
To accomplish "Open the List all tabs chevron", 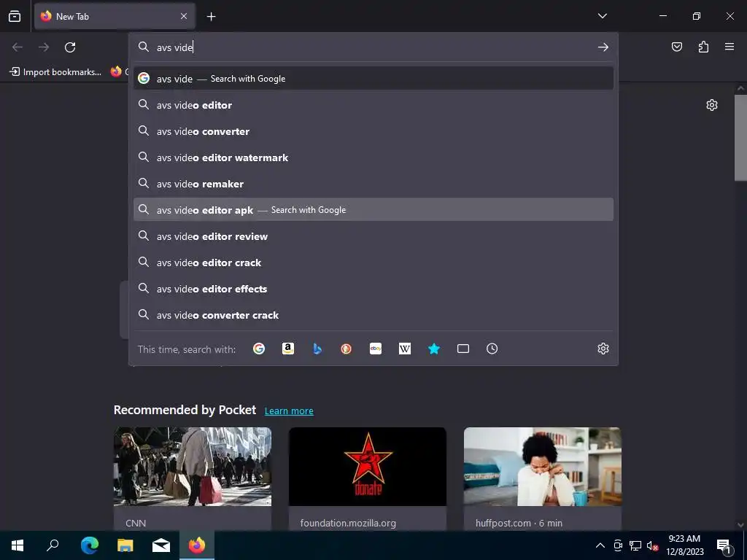I will point(602,16).
